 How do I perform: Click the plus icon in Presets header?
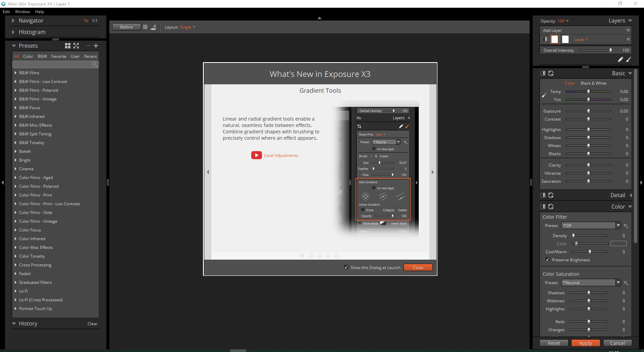pos(96,46)
